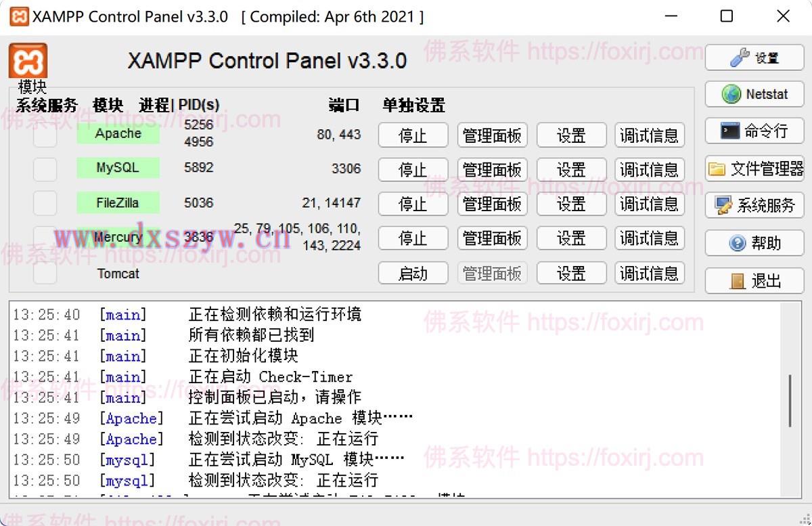
Task: Click the 退出 door icon button
Action: pyautogui.click(x=754, y=280)
